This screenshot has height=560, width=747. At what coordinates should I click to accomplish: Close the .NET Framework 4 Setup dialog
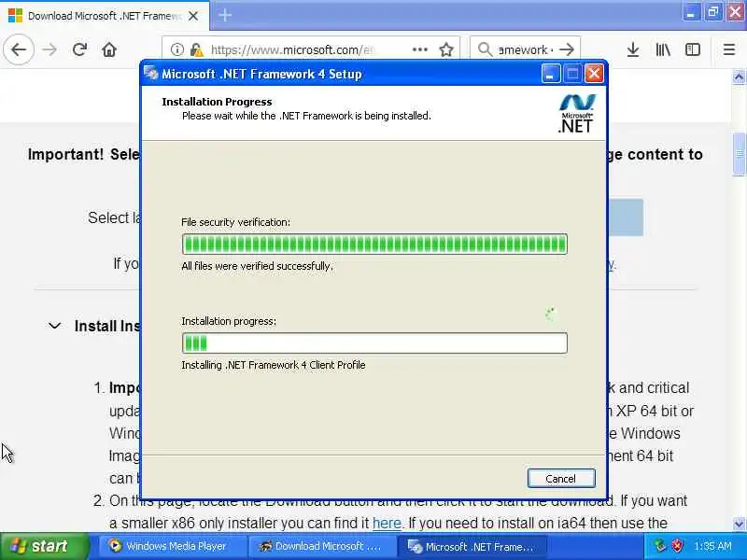coord(594,74)
